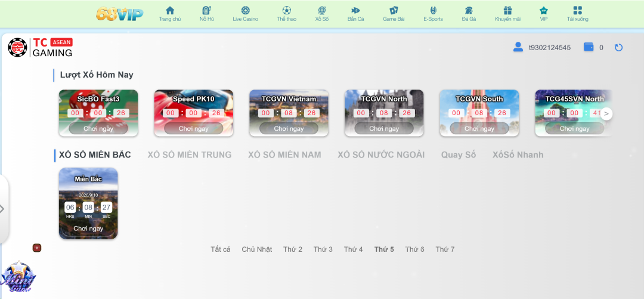Open the Nổ Hũ slot icon
Viewport: 644px width, 299px height.
click(x=206, y=11)
